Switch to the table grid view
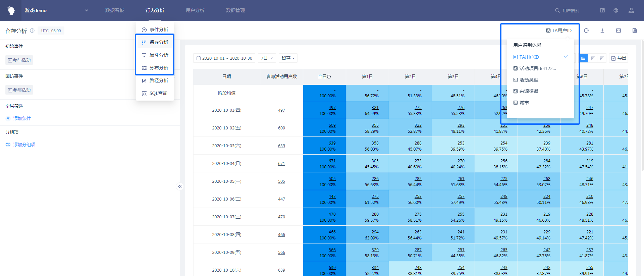The width and height of the screenshot is (644, 276). click(x=583, y=58)
